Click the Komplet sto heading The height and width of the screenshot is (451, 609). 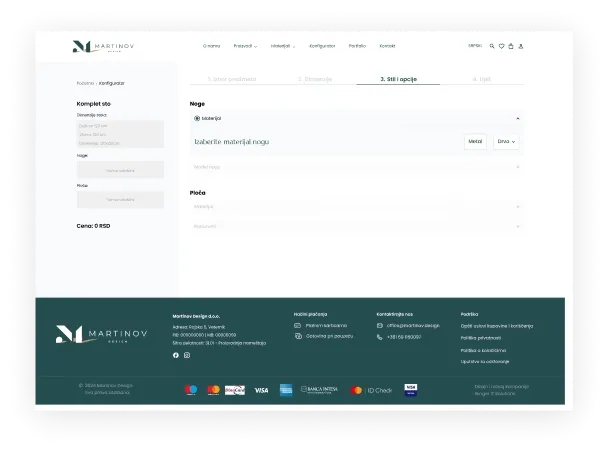[94, 104]
